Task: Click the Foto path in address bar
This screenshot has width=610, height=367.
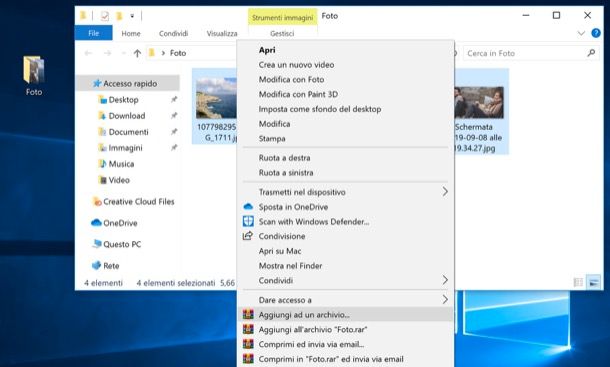Action: tap(178, 53)
